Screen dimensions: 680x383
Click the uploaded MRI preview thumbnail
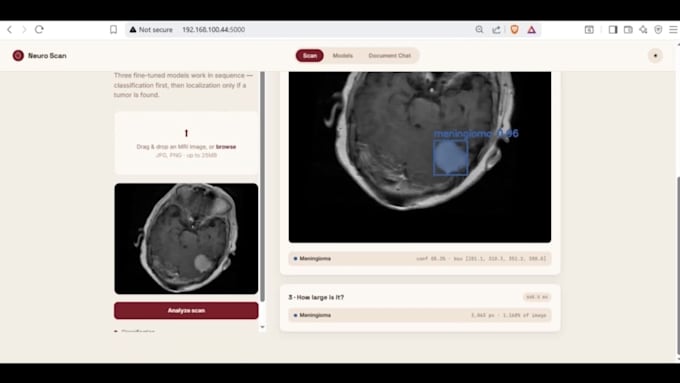point(186,239)
